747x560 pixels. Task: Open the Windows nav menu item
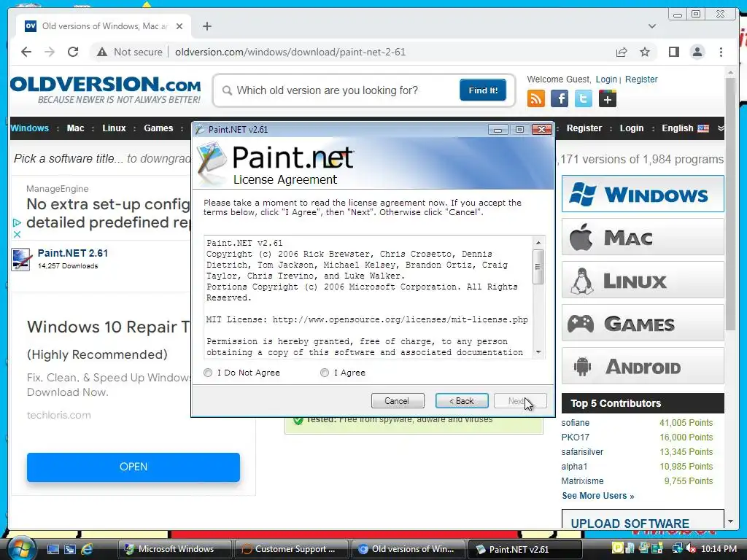[x=29, y=128]
